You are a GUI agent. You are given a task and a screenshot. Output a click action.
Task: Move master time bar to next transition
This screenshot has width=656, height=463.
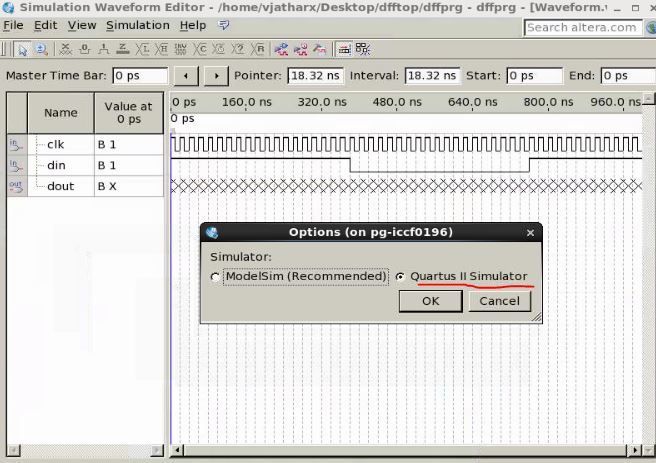(x=216, y=76)
